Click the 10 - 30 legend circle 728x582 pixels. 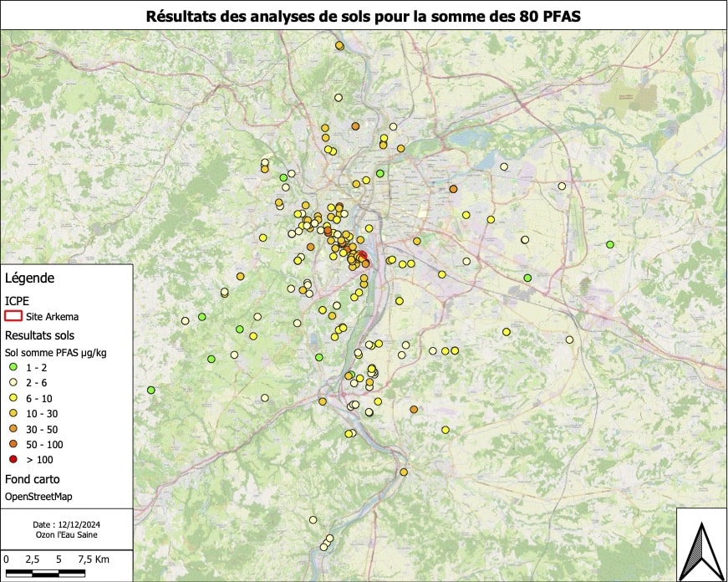point(13,413)
